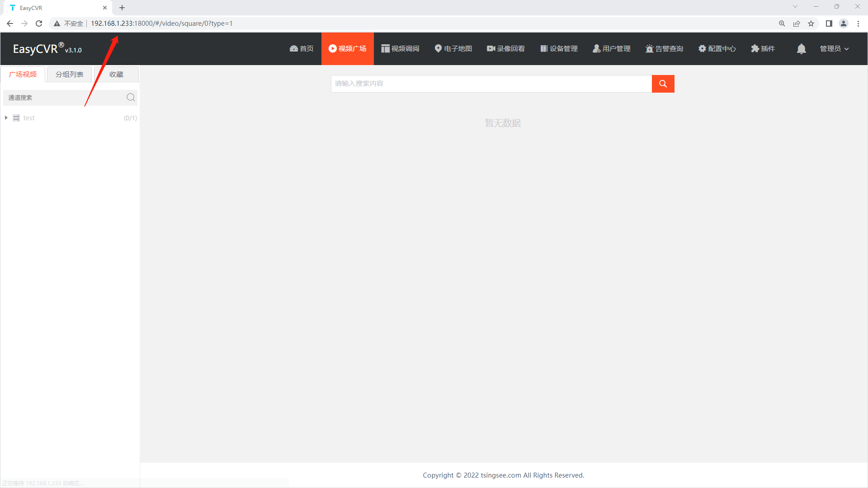This screenshot has width=868, height=488.
Task: Switch to 分组列表 tab
Action: click(x=69, y=75)
